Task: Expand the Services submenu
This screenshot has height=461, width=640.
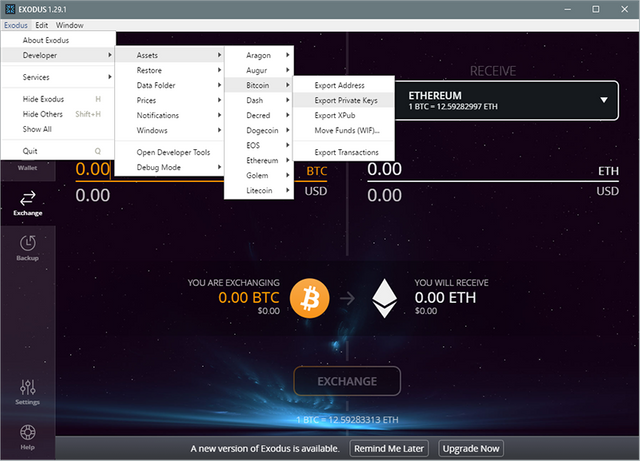Action: pyautogui.click(x=58, y=77)
